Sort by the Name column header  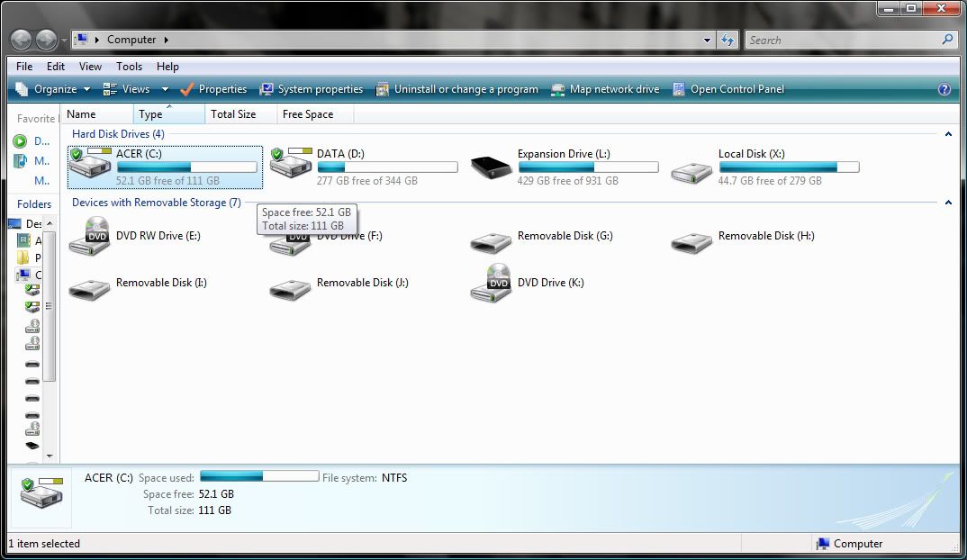tap(97, 114)
